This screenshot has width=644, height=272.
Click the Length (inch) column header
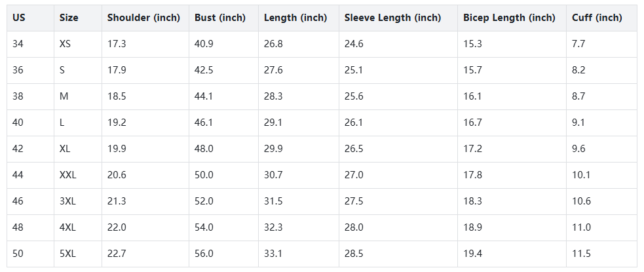click(x=295, y=18)
